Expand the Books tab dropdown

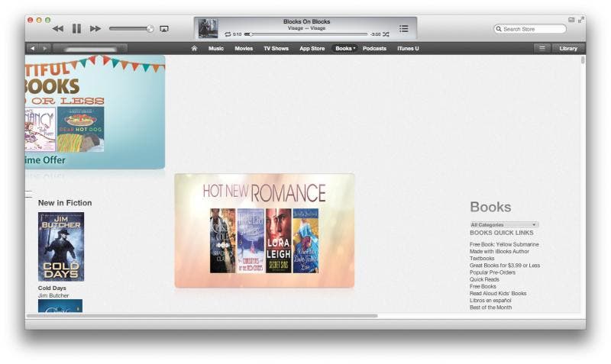[345, 49]
